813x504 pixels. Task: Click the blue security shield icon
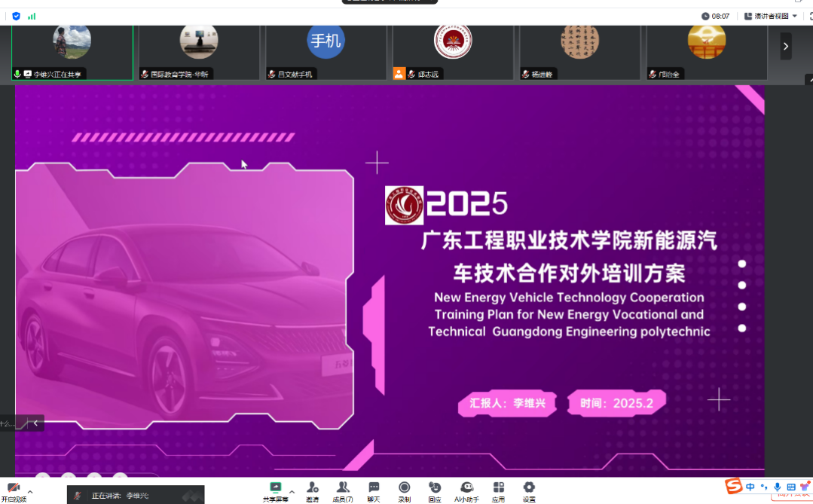click(17, 16)
